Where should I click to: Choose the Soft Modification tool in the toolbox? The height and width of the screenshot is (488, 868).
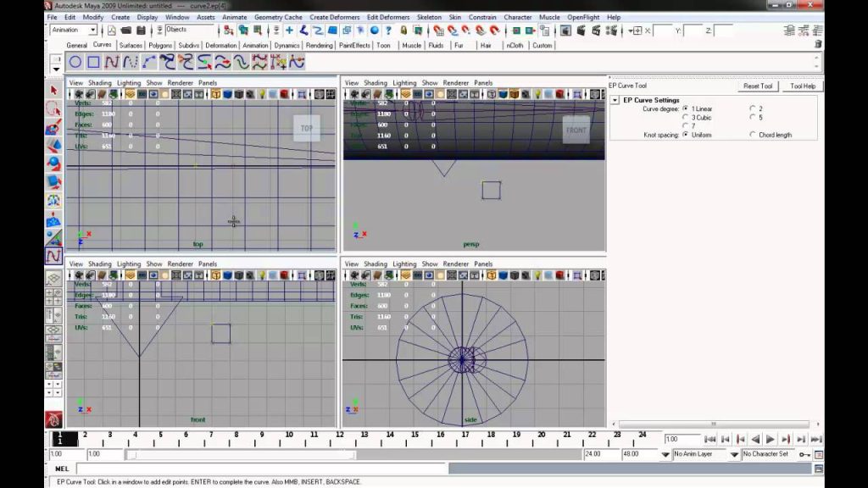click(53, 219)
